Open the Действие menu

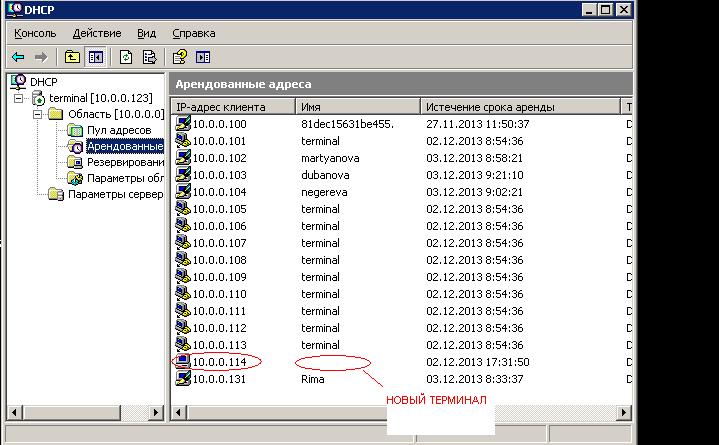pyautogui.click(x=96, y=33)
